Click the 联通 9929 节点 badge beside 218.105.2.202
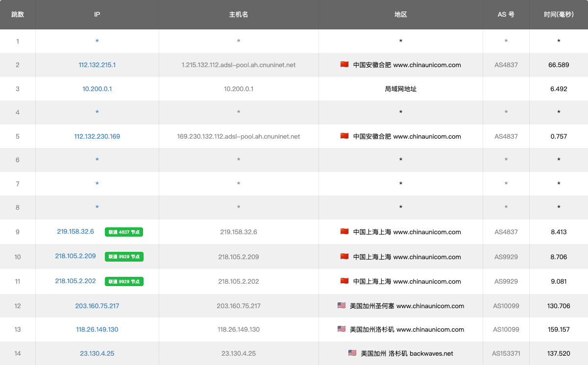Image resolution: width=588 pixels, height=365 pixels. pos(124,282)
